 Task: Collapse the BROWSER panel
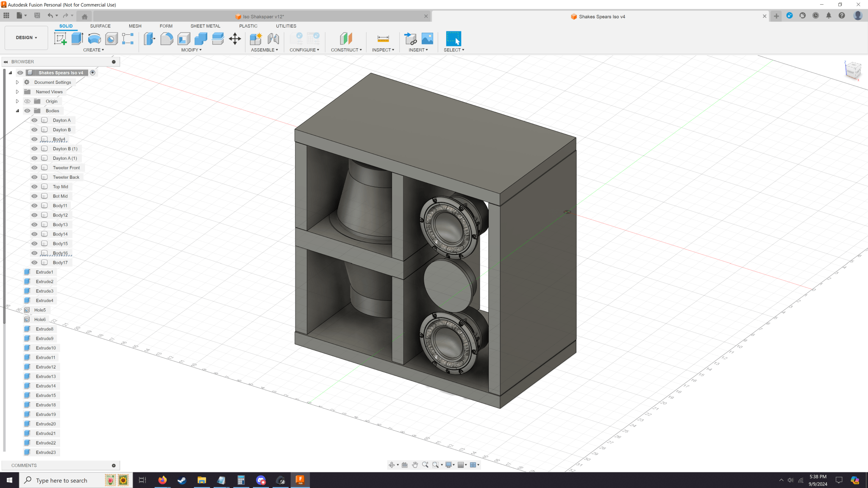(x=6, y=62)
